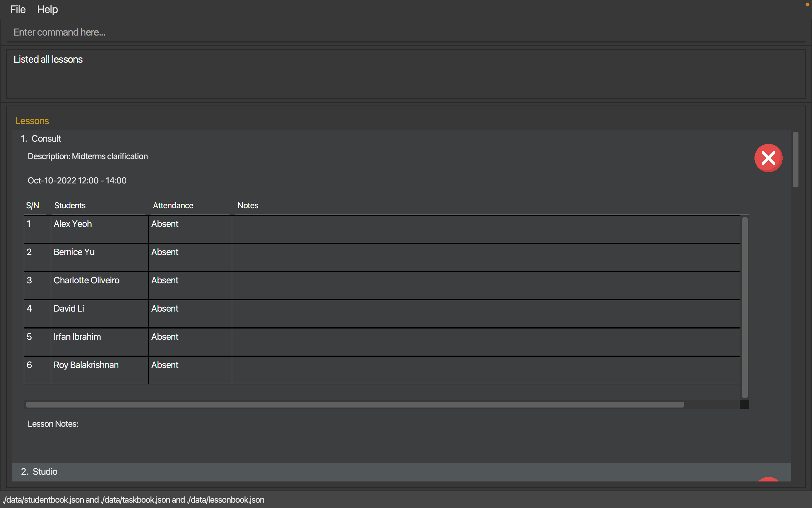Select the David Li student cell
This screenshot has height=508, width=812.
100,314
